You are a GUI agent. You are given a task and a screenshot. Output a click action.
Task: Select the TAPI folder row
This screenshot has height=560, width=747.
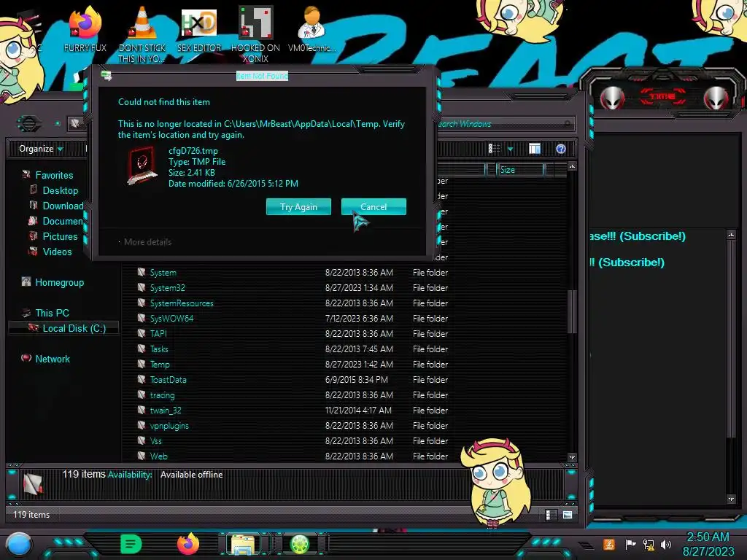(x=343, y=333)
